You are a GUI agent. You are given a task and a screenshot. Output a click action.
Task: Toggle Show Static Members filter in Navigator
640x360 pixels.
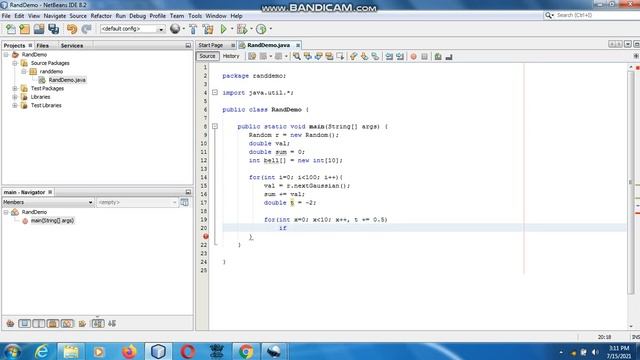click(39, 324)
